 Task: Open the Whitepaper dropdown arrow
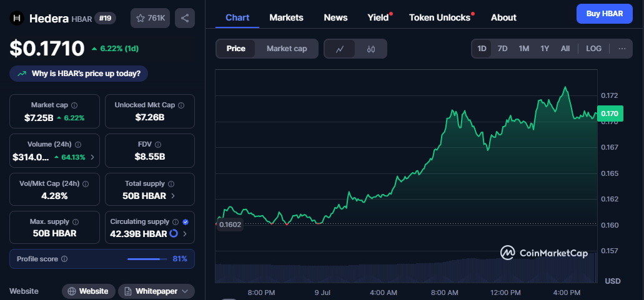185,291
